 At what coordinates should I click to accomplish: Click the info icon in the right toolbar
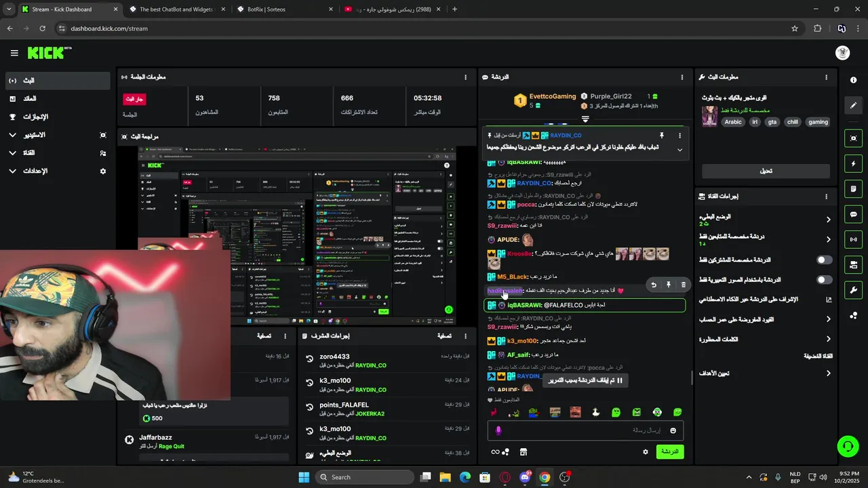tap(853, 80)
